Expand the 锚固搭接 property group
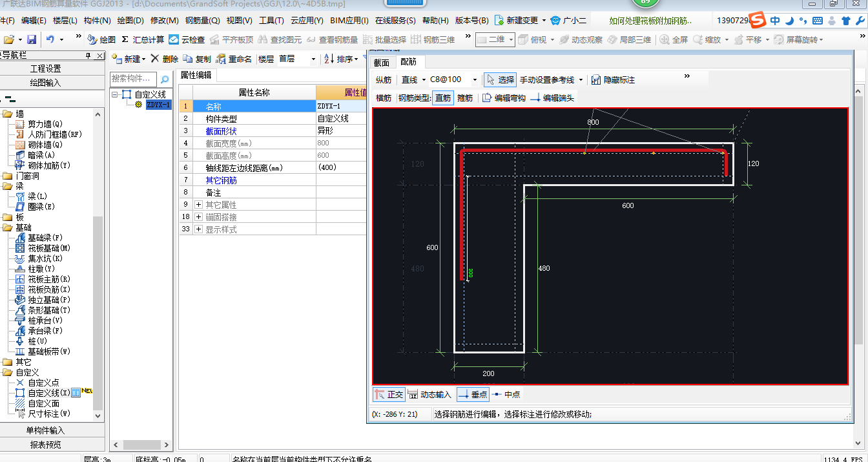868x462 pixels. point(199,217)
